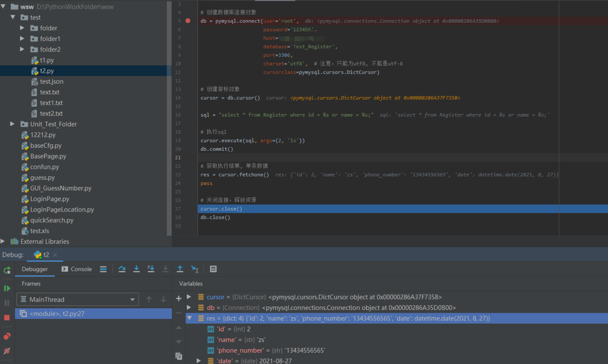Screen dimensions: 608x364
Task: Expand the folder2 directory node
Action: (x=22, y=49)
